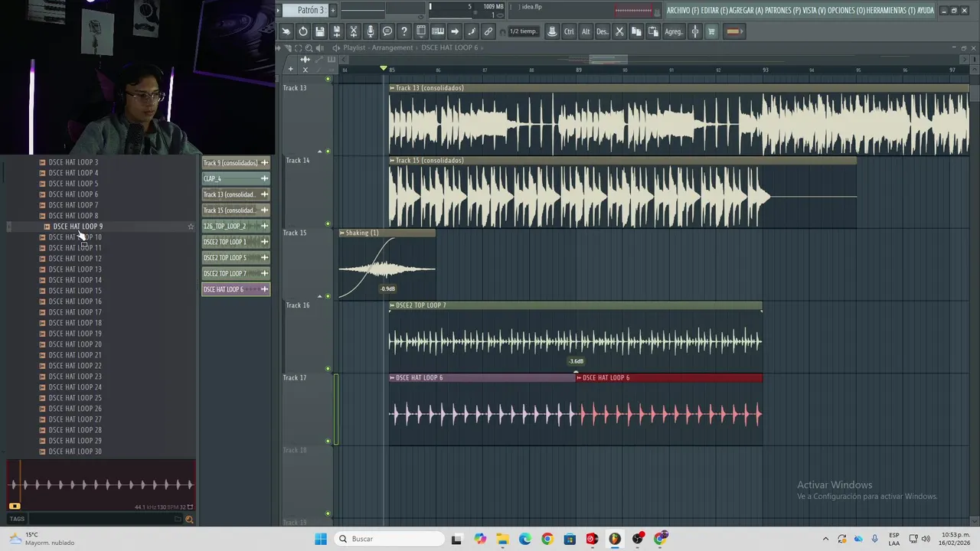Click the plus button next to Patrón 3

(332, 10)
